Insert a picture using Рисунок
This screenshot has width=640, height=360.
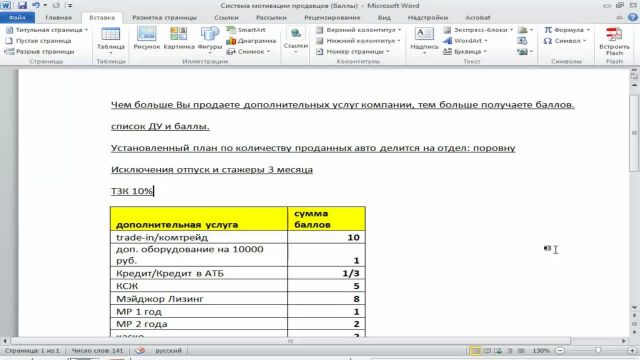click(x=147, y=39)
